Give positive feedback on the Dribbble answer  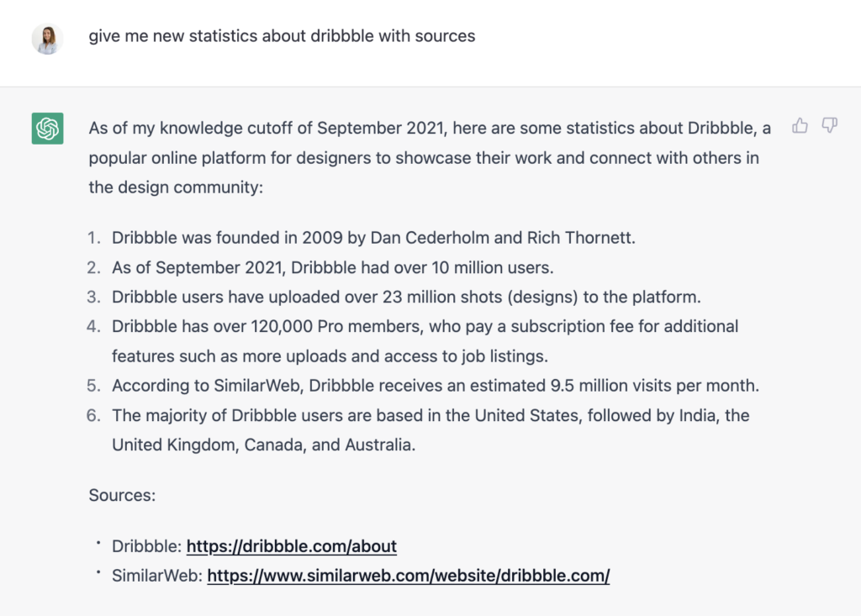pos(799,125)
